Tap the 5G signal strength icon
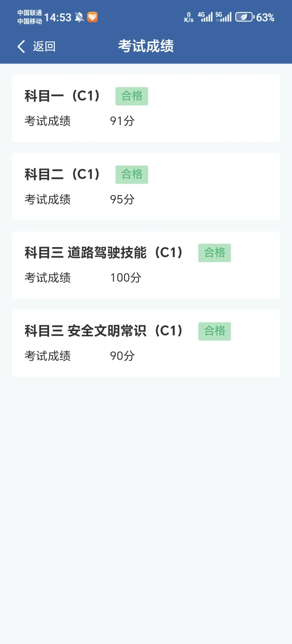The width and height of the screenshot is (292, 644). [223, 17]
